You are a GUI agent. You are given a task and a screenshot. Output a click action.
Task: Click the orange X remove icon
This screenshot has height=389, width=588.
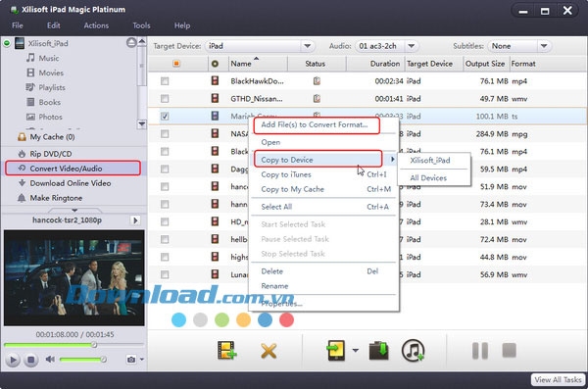(269, 352)
